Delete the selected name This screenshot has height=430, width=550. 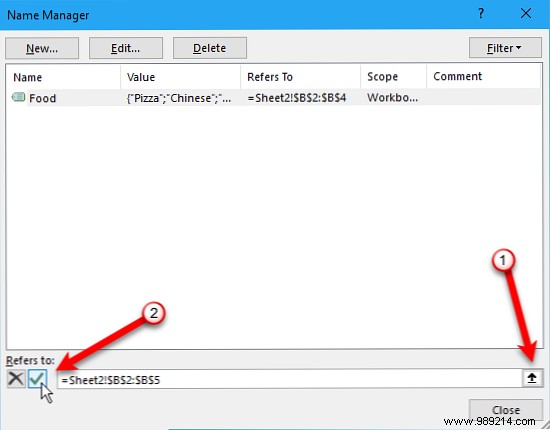(x=209, y=48)
